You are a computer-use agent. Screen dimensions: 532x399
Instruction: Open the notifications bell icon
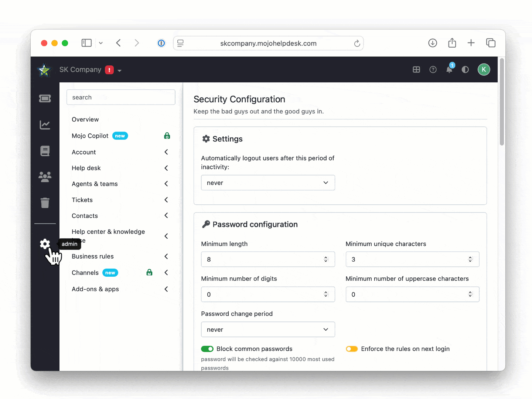[x=449, y=69]
